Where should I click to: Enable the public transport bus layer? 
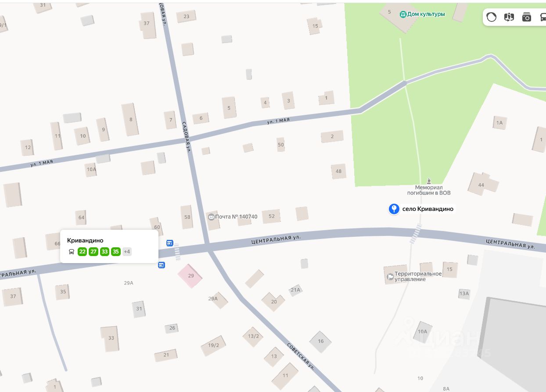(x=542, y=17)
